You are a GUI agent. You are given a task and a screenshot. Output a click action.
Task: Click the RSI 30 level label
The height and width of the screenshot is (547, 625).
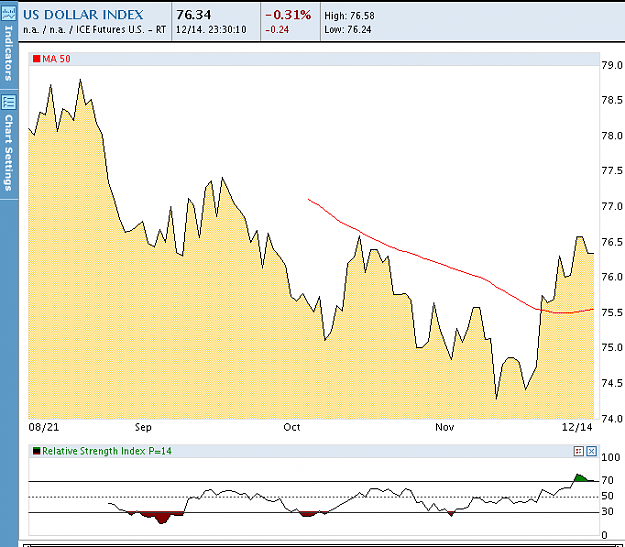[607, 512]
